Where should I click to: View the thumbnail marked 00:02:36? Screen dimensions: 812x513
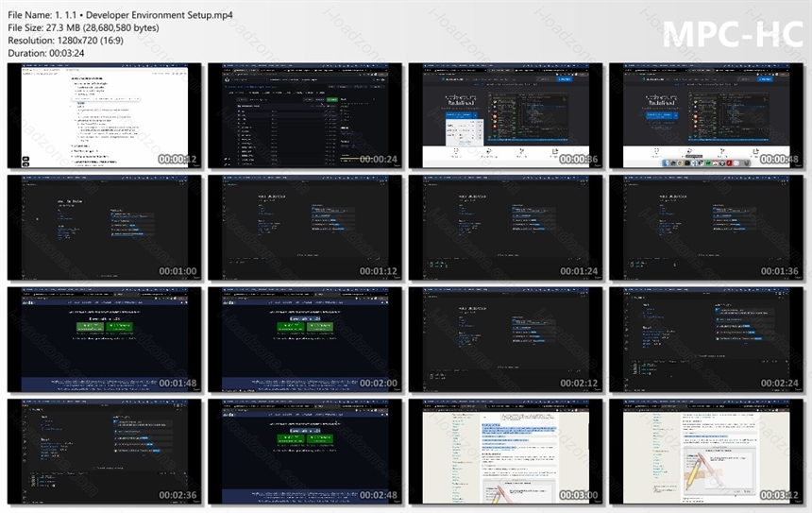(x=104, y=452)
